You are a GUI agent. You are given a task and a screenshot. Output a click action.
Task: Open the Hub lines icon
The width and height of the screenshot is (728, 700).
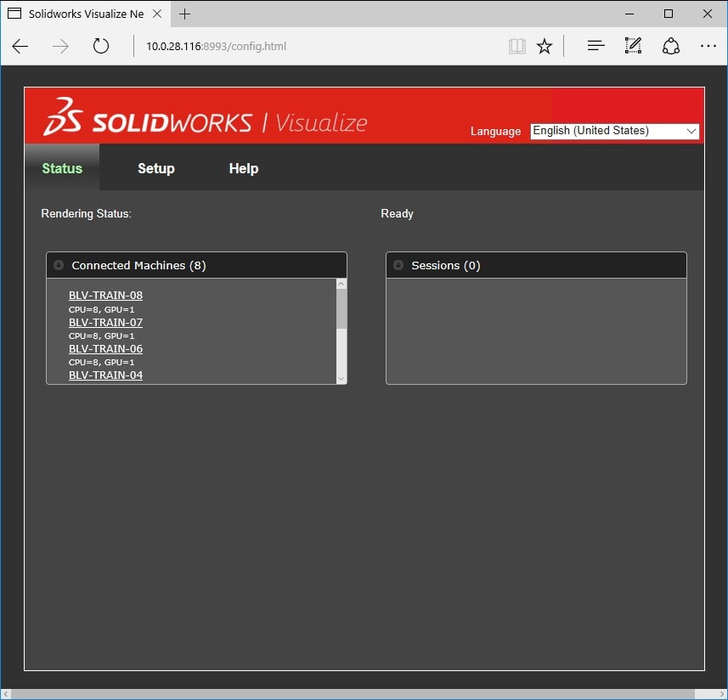pyautogui.click(x=595, y=46)
